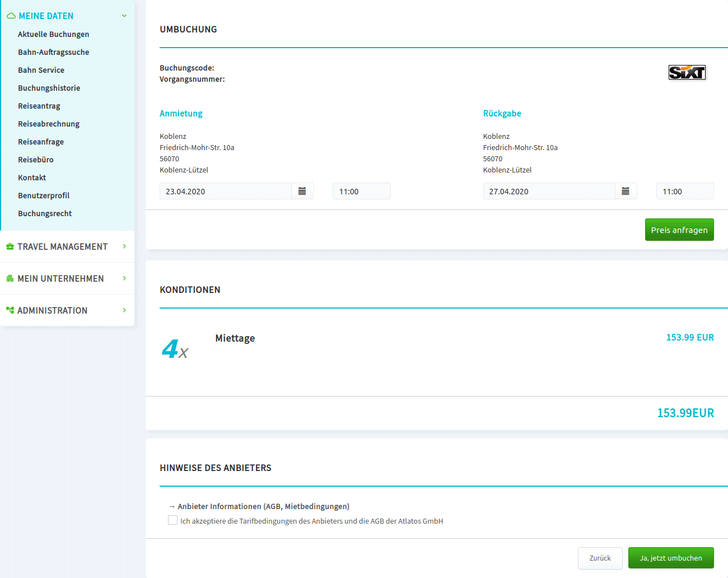The image size is (728, 578).
Task: Expand the Administration menu chevron
Action: click(124, 310)
